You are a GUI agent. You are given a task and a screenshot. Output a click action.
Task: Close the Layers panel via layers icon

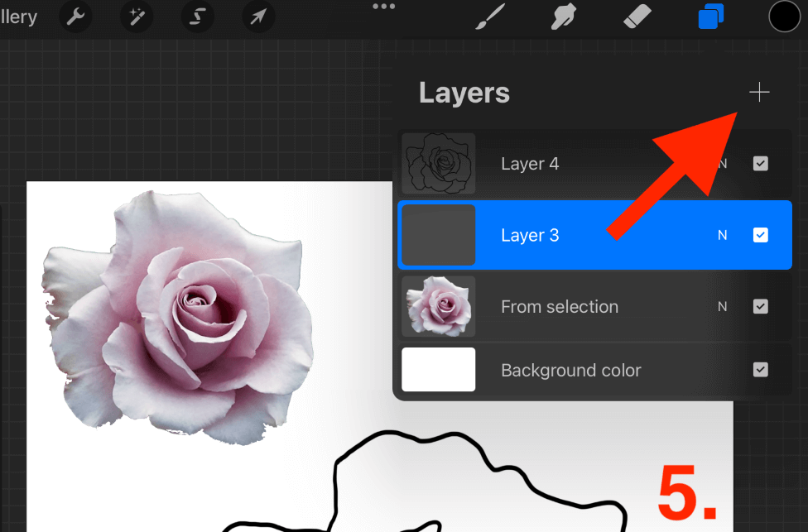coord(711,17)
